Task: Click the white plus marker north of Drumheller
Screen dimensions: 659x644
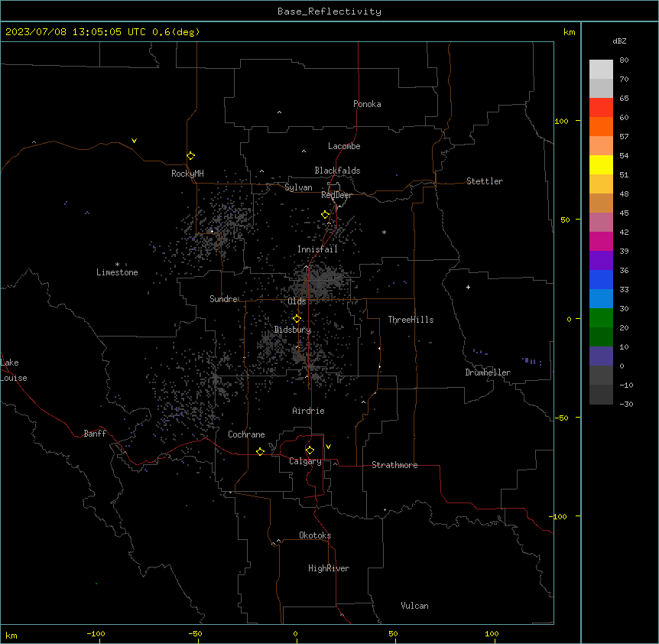Action: [x=468, y=287]
